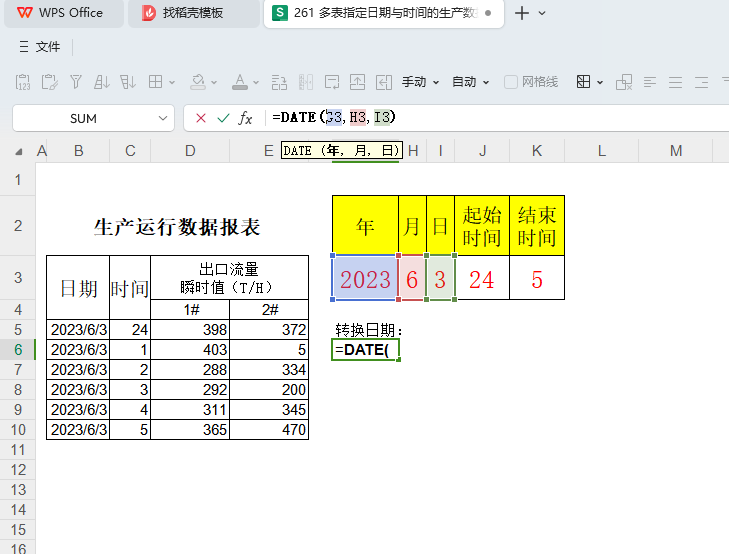
Task: Click the fill color bucket icon
Action: [x=198, y=82]
